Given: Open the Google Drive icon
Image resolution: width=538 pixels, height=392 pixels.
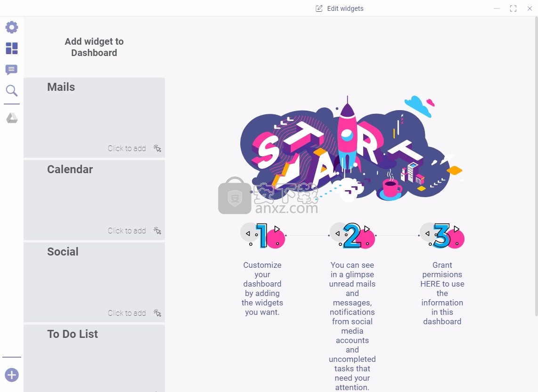Looking at the screenshot, I should tap(12, 118).
